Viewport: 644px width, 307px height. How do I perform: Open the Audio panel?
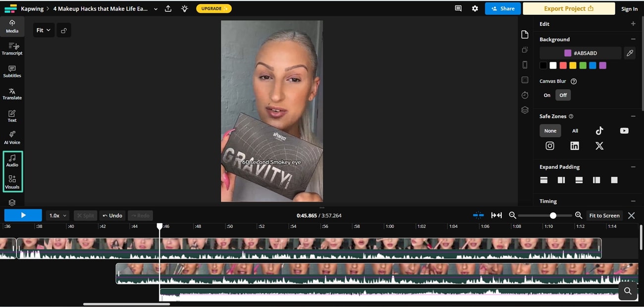pos(12,160)
